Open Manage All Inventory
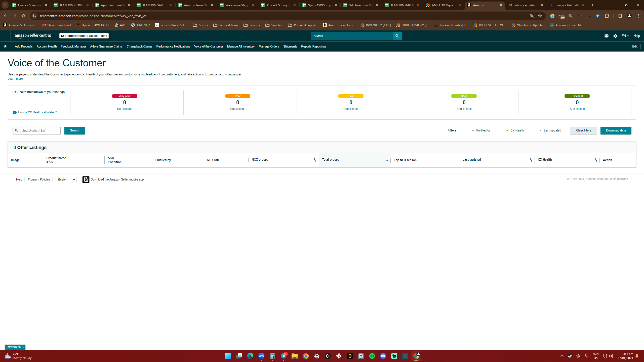The height and width of the screenshot is (362, 644). pyautogui.click(x=241, y=47)
